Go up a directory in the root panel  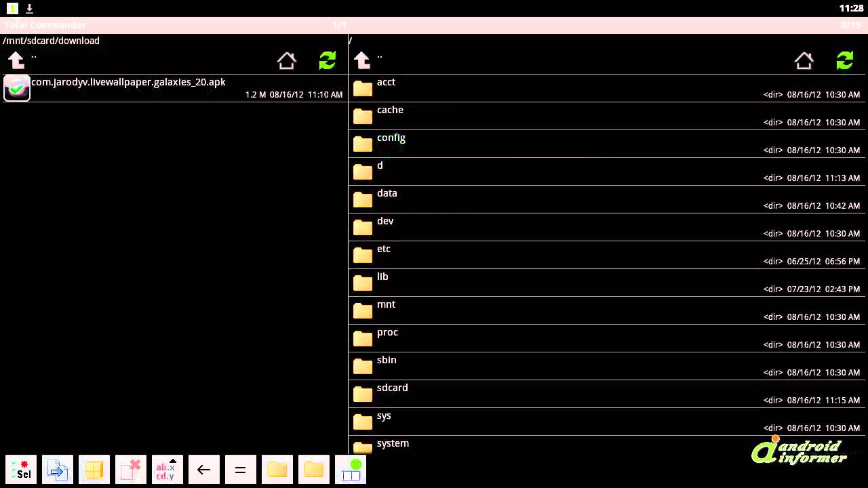coord(362,60)
